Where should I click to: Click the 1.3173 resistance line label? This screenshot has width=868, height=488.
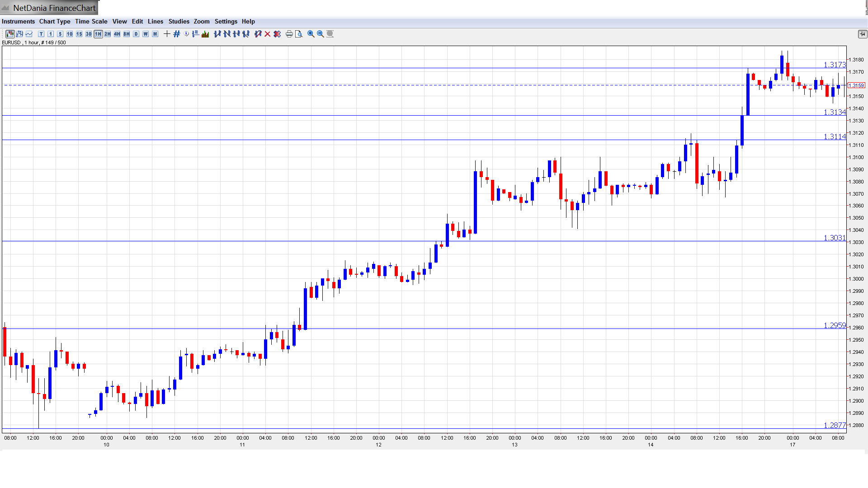coord(834,65)
